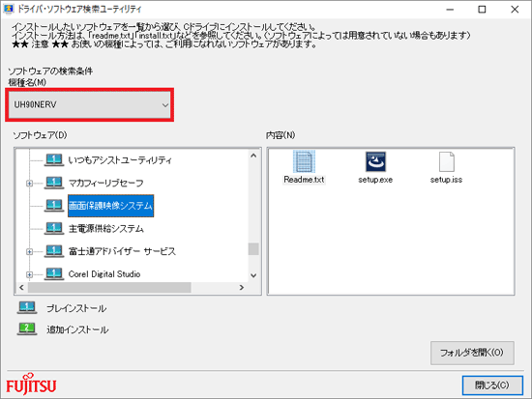Click the vertical scrollbar thumb in software list

[253, 249]
